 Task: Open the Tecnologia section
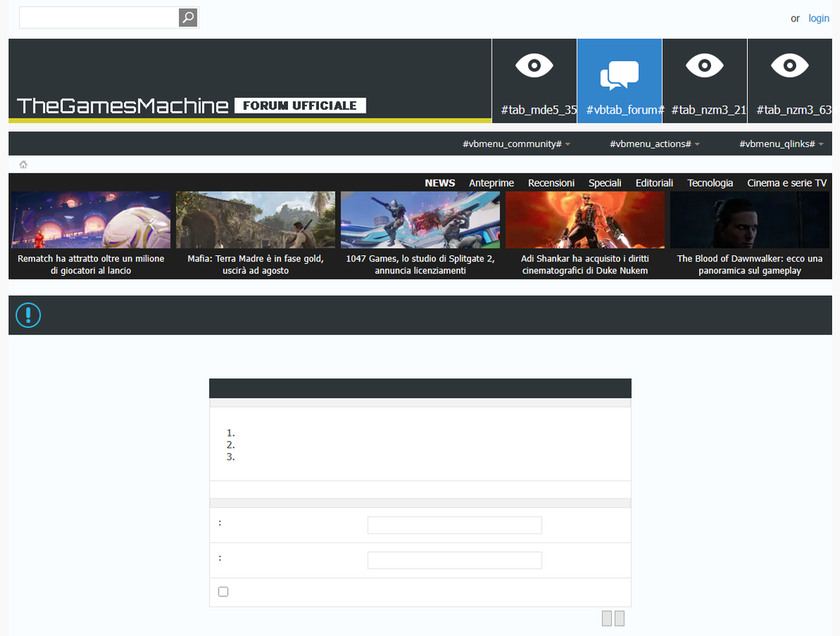pos(710,183)
